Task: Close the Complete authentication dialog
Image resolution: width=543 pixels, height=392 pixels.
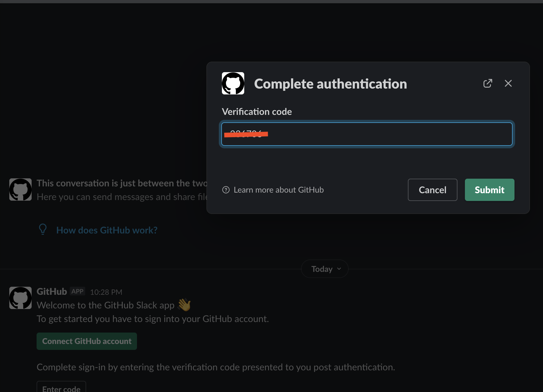Action: [508, 83]
